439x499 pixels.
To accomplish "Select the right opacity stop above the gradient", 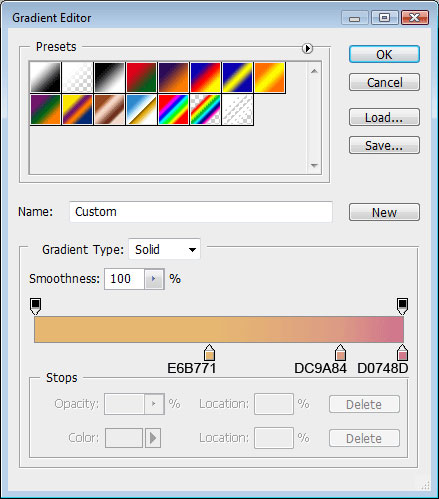I will [402, 306].
